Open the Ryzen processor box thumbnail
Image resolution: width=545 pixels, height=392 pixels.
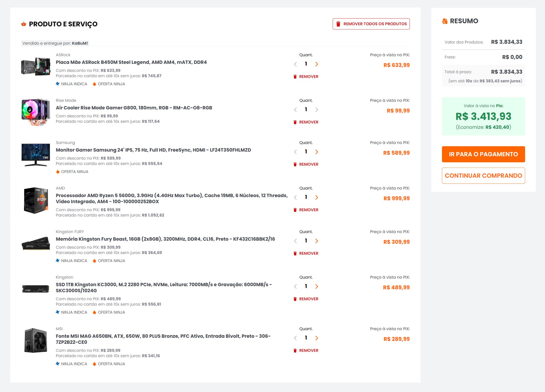click(x=36, y=200)
